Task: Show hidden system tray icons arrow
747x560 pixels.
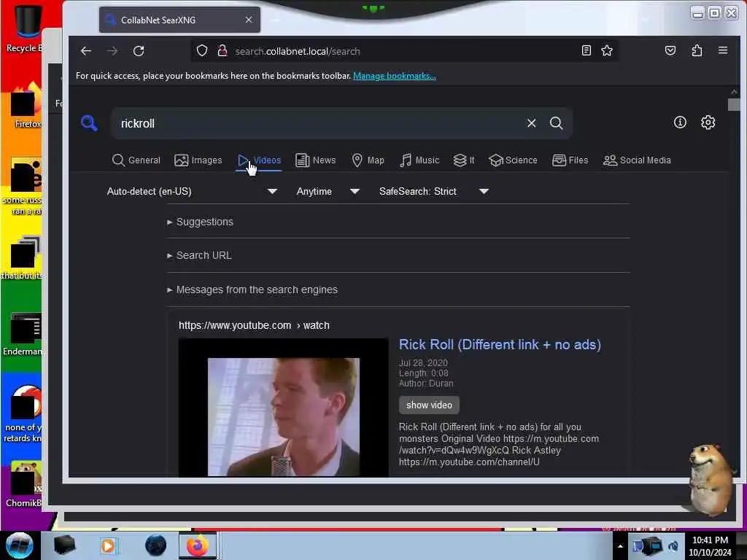Action: point(620,546)
